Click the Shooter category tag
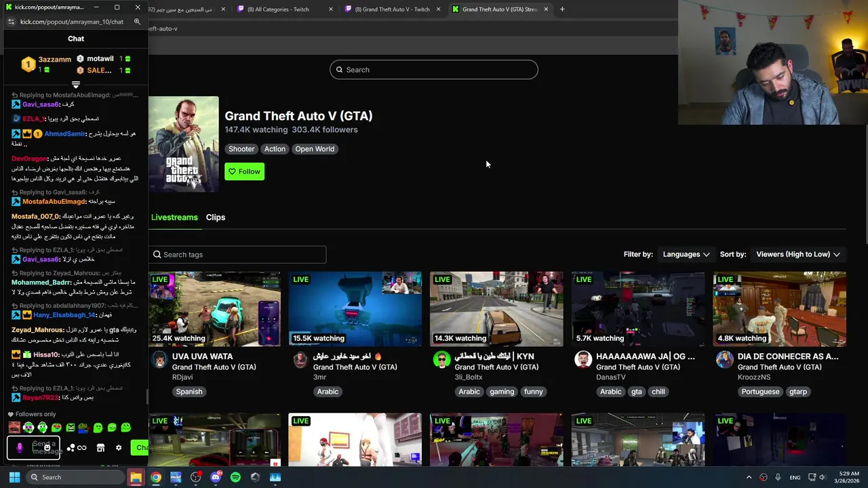Screen dimensions: 868x488 click(241, 149)
